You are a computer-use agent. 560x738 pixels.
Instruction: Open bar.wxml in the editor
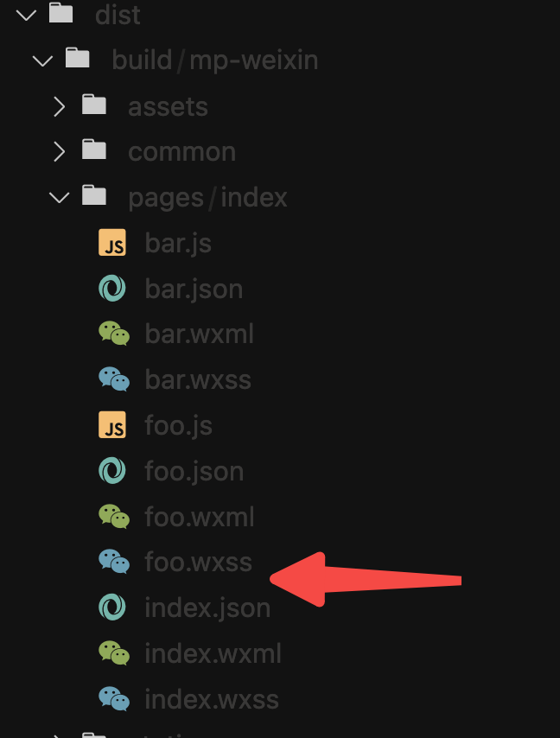click(x=199, y=334)
